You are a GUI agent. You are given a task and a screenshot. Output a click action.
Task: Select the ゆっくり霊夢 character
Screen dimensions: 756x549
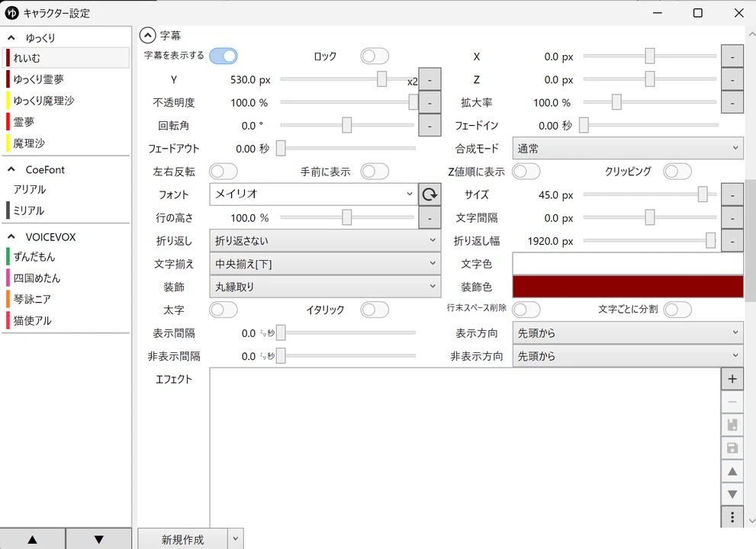click(x=66, y=79)
